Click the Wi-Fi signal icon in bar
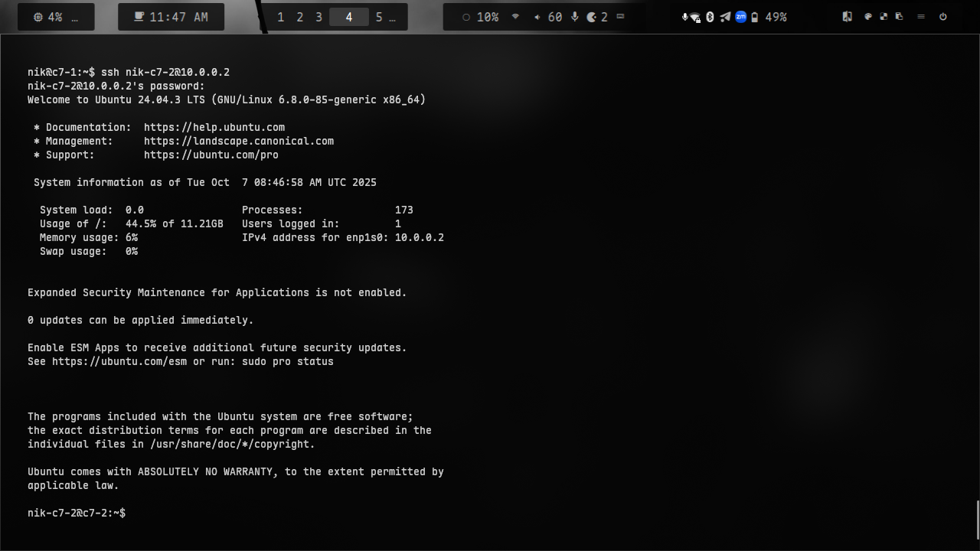 point(515,17)
